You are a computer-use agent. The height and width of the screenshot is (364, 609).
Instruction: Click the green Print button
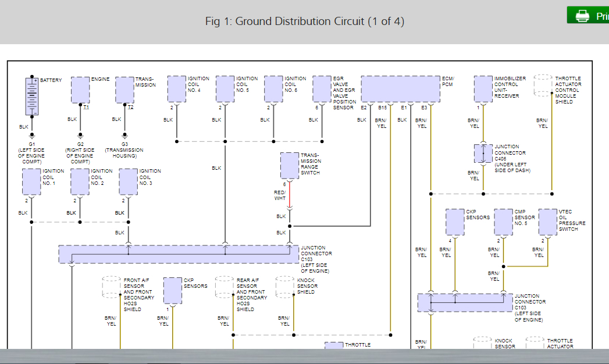point(588,16)
